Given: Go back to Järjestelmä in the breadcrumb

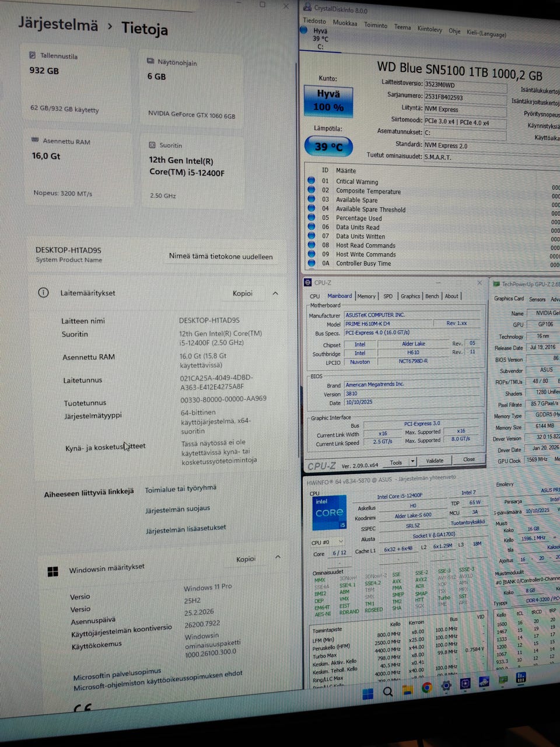Looking at the screenshot, I should (x=58, y=24).
